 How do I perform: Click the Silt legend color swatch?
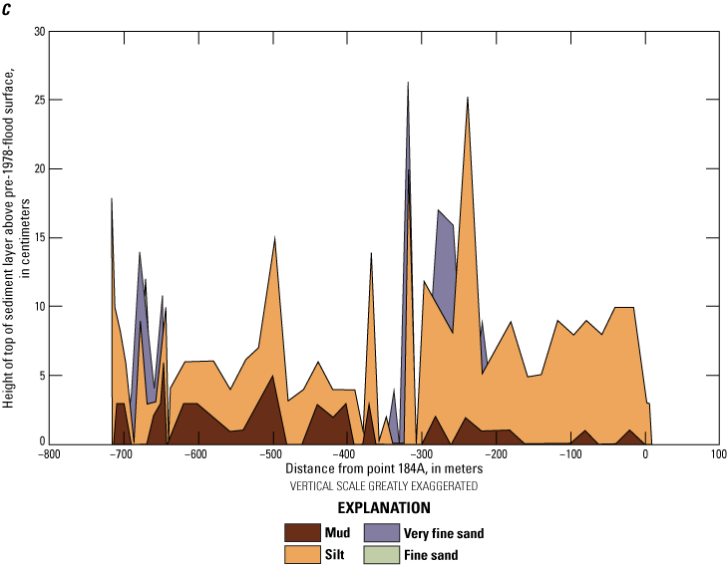click(300, 553)
